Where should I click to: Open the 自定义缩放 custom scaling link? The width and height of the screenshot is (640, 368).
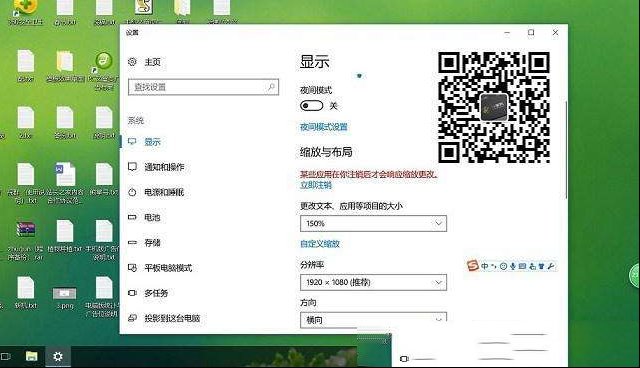(x=320, y=244)
